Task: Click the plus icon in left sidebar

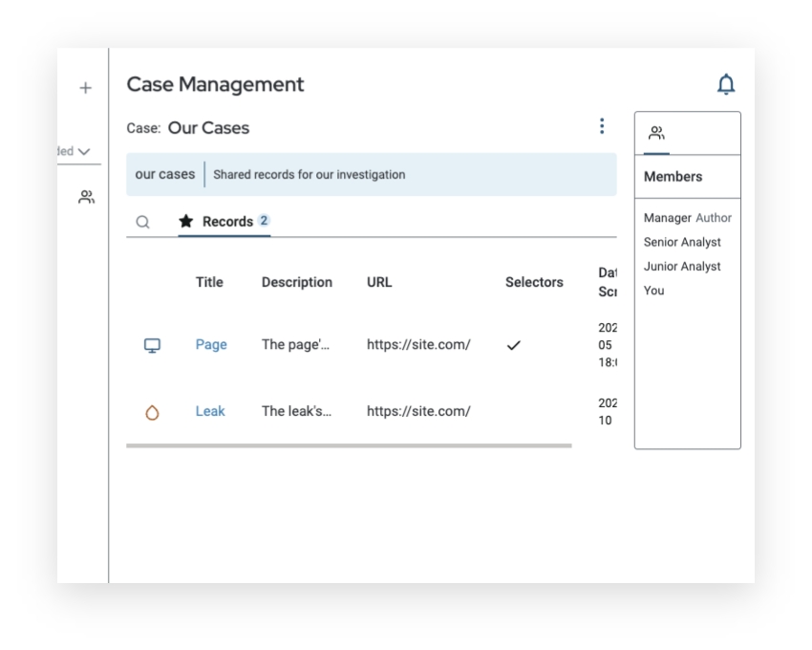Action: point(85,88)
